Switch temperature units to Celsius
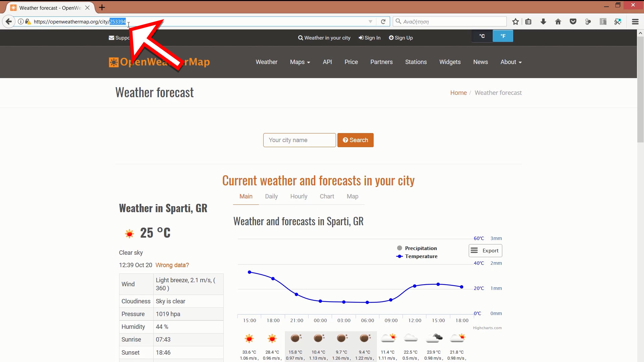644x362 pixels. click(482, 36)
